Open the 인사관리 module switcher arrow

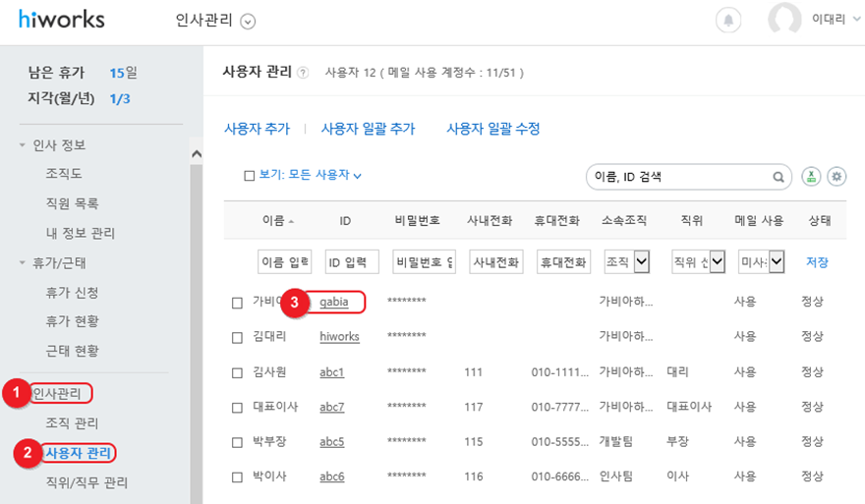pos(248,21)
